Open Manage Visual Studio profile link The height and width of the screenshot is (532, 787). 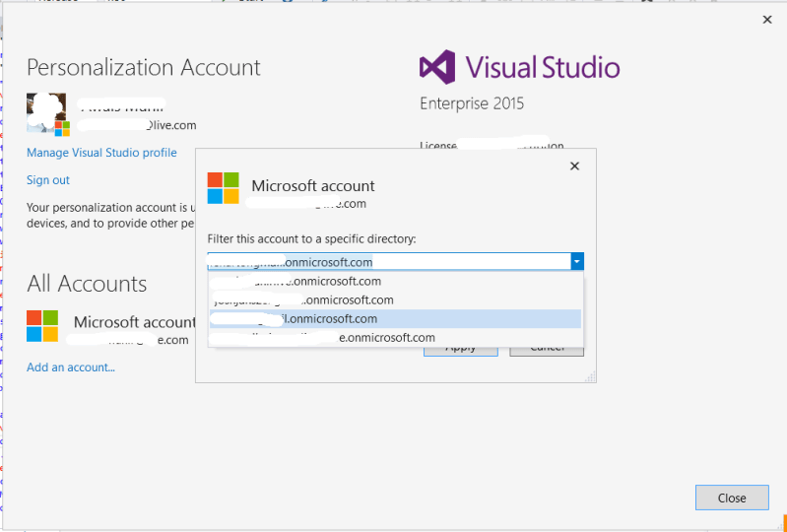point(101,153)
